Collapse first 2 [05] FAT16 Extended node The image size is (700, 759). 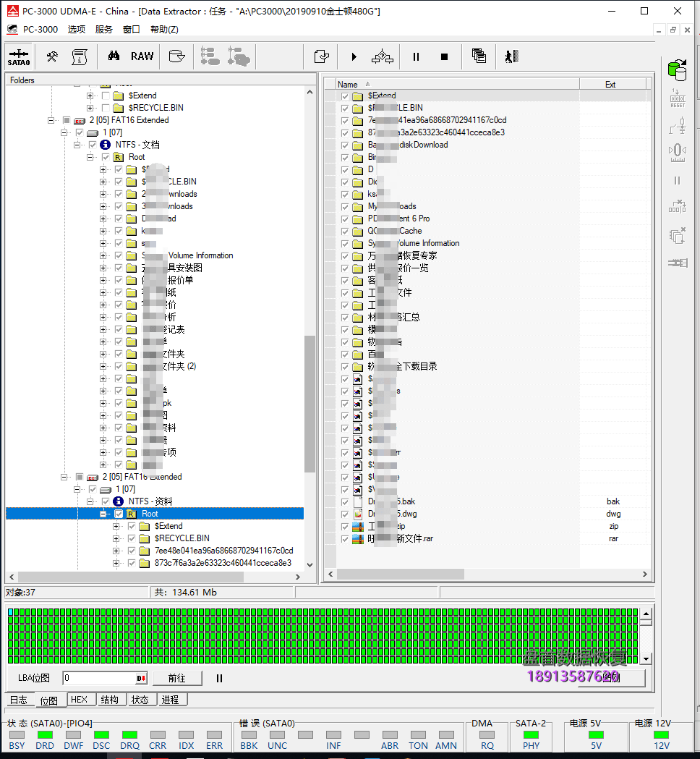coord(51,120)
